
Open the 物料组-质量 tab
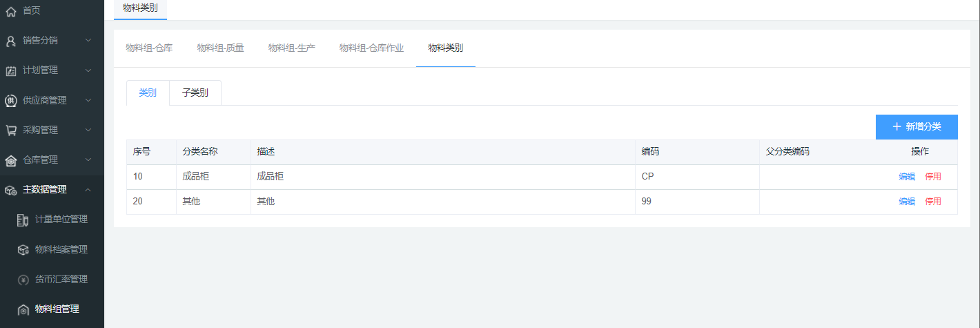[x=220, y=48]
